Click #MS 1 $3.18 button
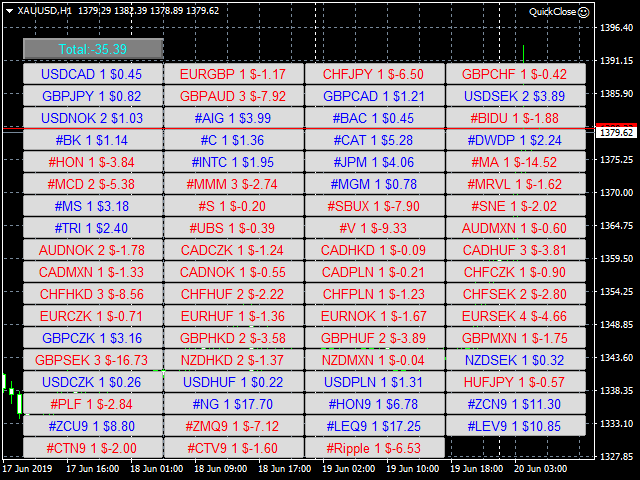Screen dimensions: 640x480 point(93,206)
